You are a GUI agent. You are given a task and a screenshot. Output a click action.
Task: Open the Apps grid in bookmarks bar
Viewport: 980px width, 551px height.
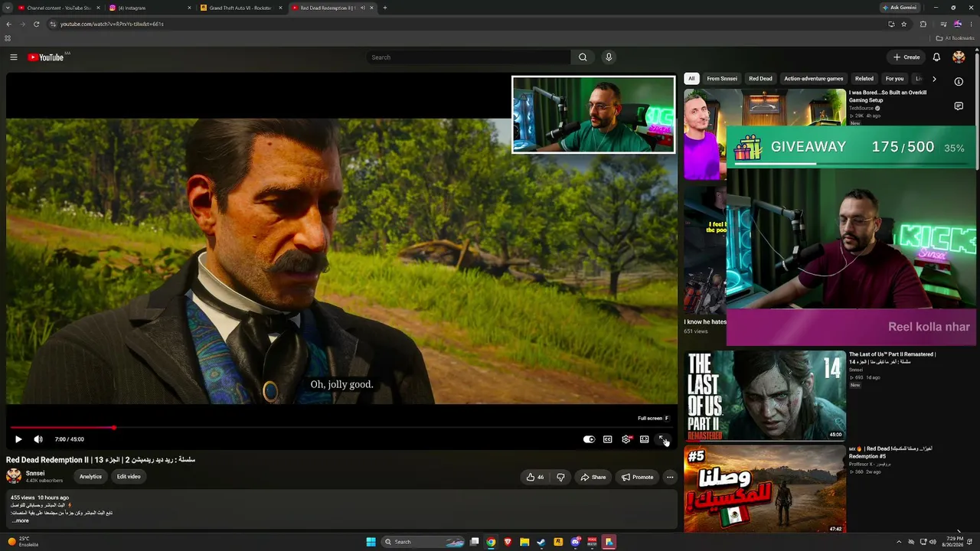click(8, 38)
